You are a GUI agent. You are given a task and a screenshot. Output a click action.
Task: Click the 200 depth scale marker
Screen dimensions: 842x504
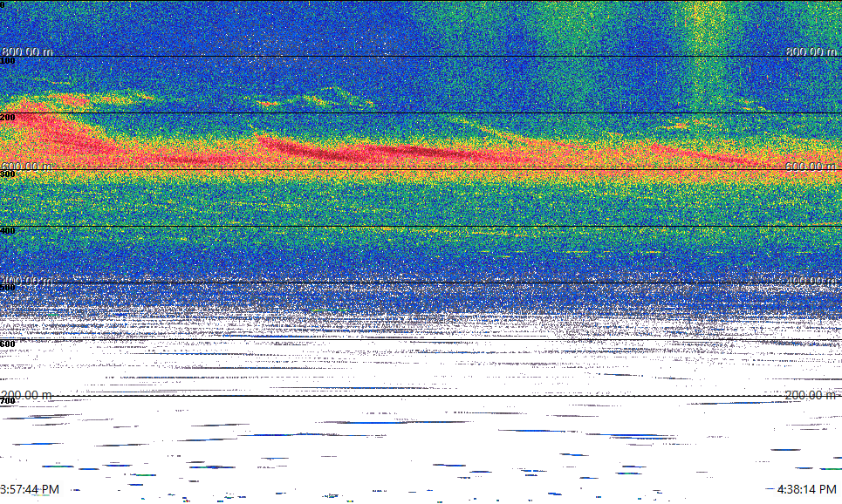pyautogui.click(x=8, y=118)
